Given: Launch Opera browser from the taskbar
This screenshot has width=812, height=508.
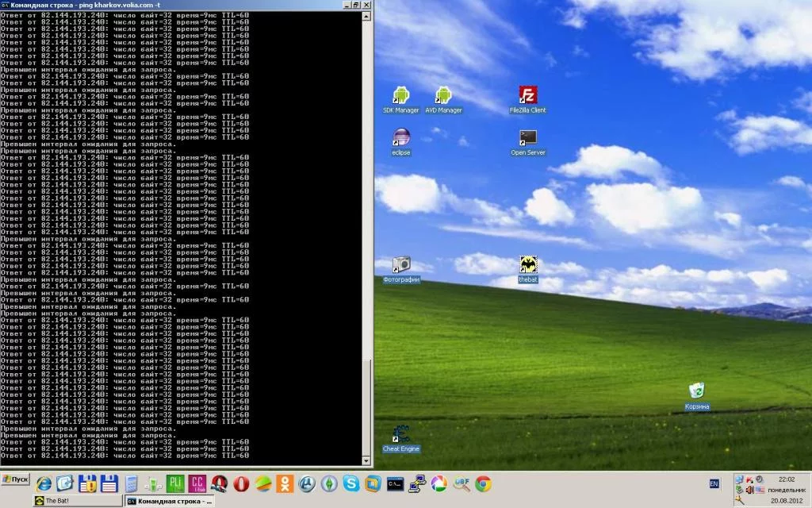Looking at the screenshot, I should click(x=240, y=483).
